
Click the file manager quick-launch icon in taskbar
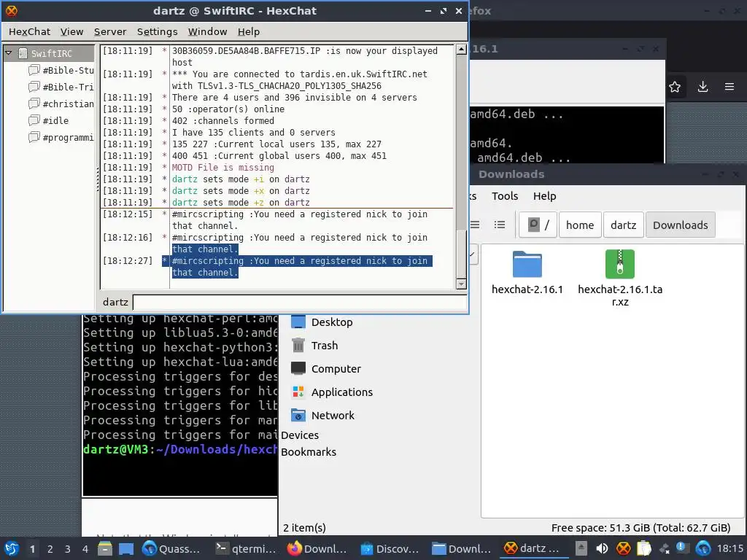click(105, 549)
